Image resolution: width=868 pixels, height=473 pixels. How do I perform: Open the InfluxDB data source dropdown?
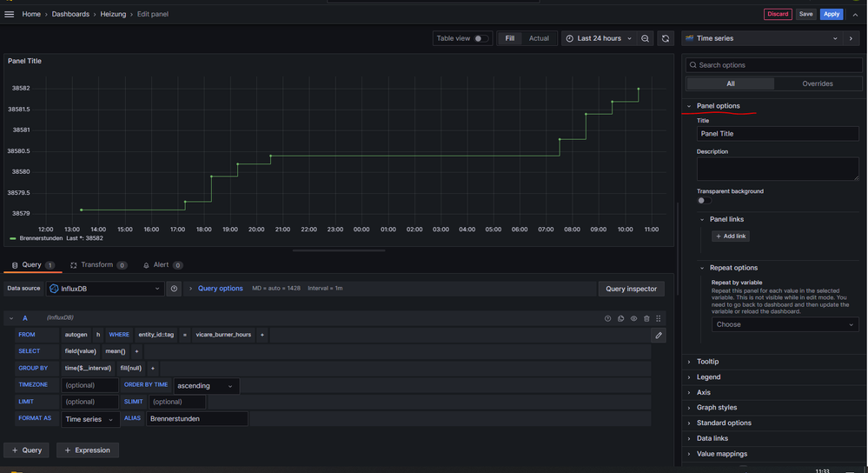point(104,289)
